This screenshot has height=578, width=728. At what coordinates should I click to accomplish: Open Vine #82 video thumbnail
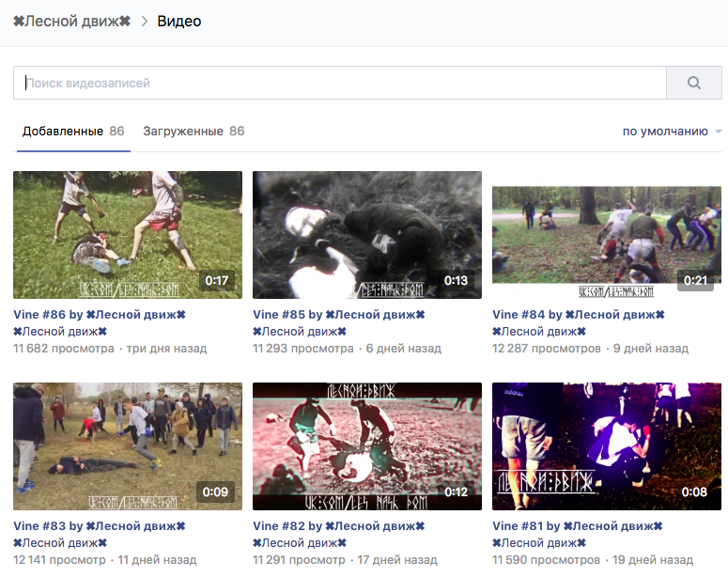[367, 446]
